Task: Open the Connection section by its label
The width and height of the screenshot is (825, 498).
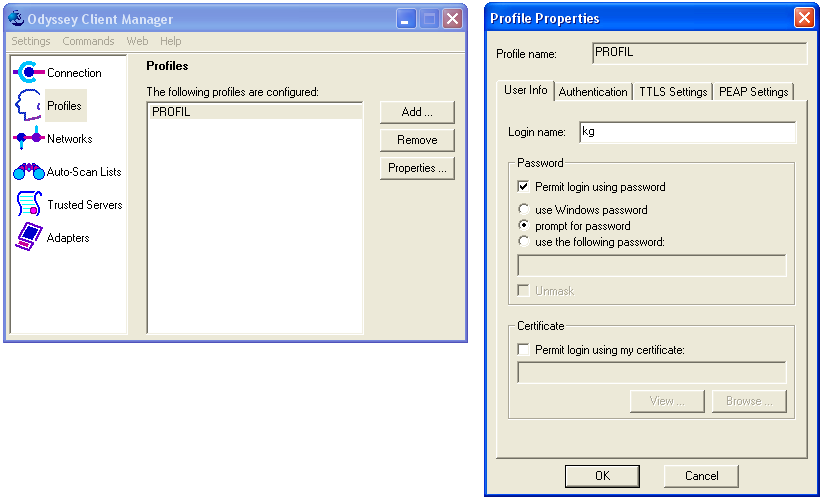Action: pos(74,73)
